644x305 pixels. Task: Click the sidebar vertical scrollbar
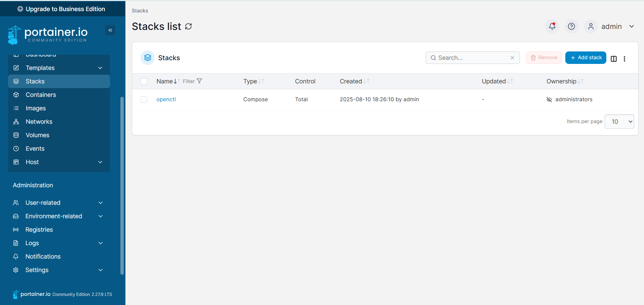pyautogui.click(x=122, y=186)
